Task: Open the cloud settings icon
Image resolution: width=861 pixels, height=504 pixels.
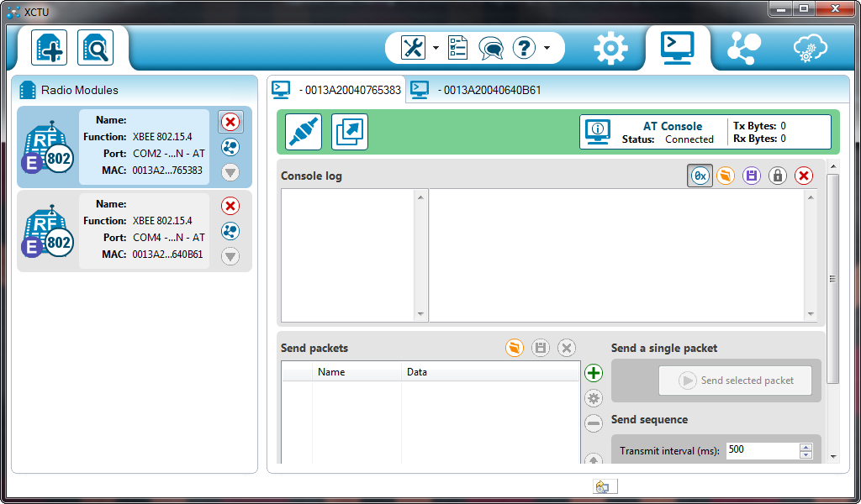Action: pos(810,48)
